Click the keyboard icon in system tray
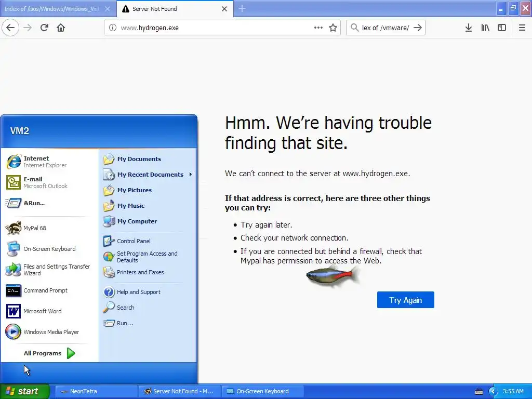Viewport: 532px width, 399px height. pyautogui.click(x=478, y=392)
